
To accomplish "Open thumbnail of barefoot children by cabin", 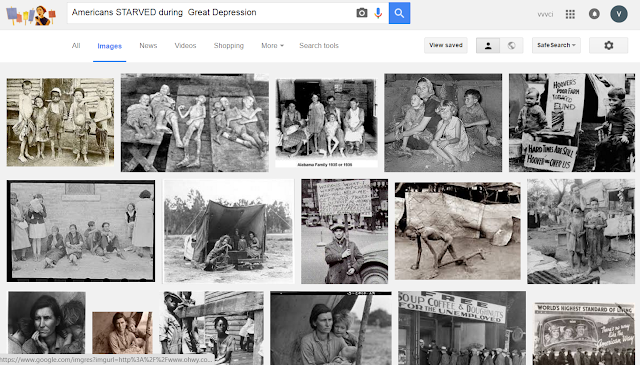I will click(60, 122).
